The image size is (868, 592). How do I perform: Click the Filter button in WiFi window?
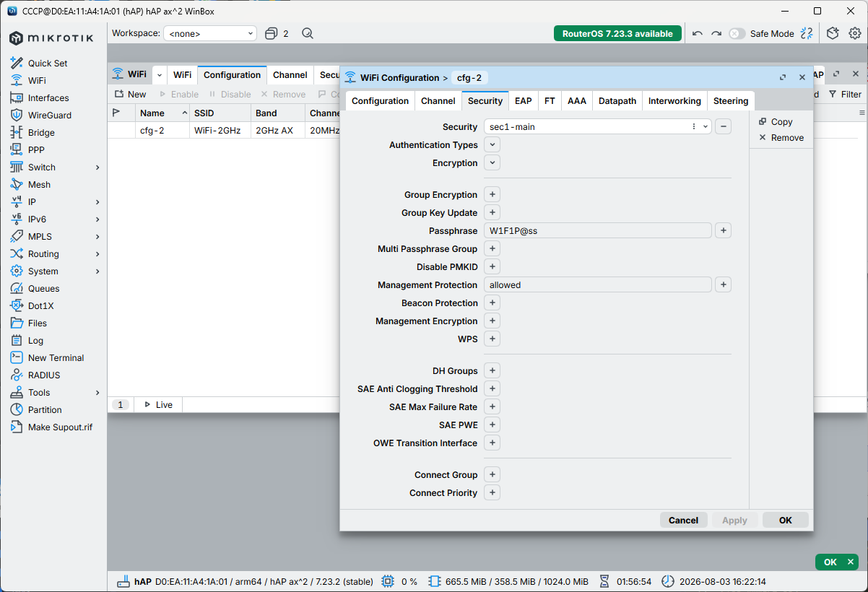click(845, 95)
